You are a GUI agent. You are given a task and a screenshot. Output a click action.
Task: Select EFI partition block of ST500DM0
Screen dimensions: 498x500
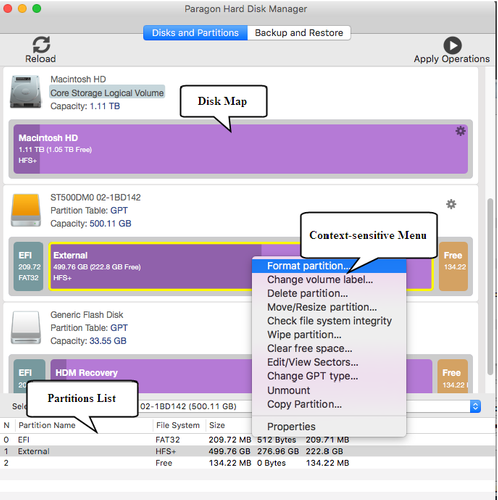pos(28,266)
